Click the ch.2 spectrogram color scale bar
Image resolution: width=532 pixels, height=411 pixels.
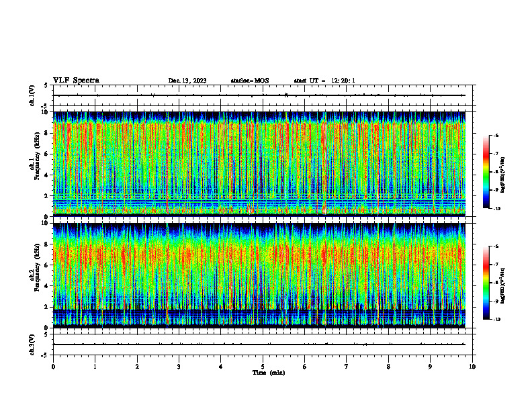(486, 283)
